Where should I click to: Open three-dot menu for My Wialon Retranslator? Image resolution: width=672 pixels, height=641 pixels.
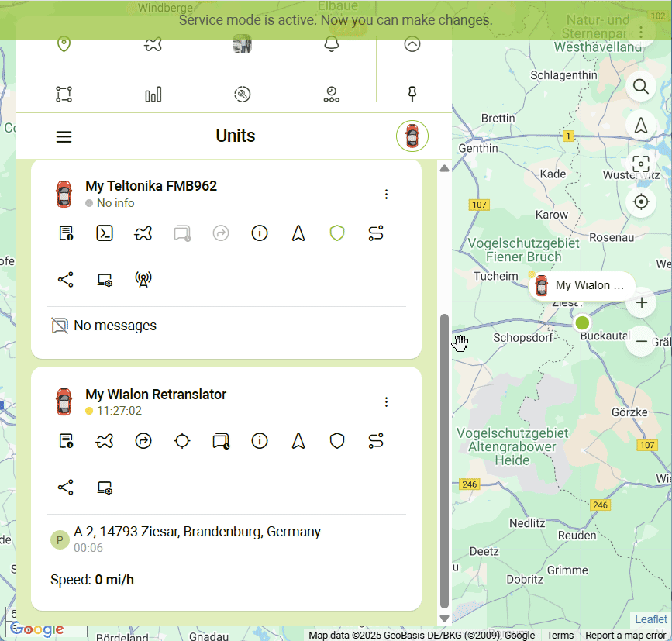point(387,402)
